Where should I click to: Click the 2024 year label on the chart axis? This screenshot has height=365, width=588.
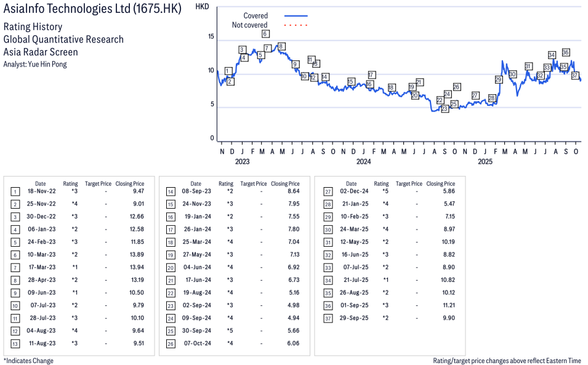[363, 162]
